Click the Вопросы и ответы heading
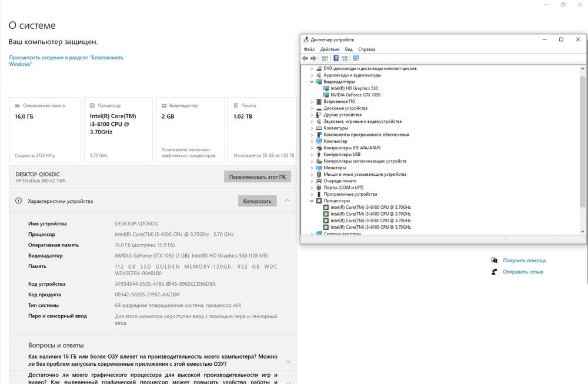Viewport: 588px width, 384px height. coord(56,345)
